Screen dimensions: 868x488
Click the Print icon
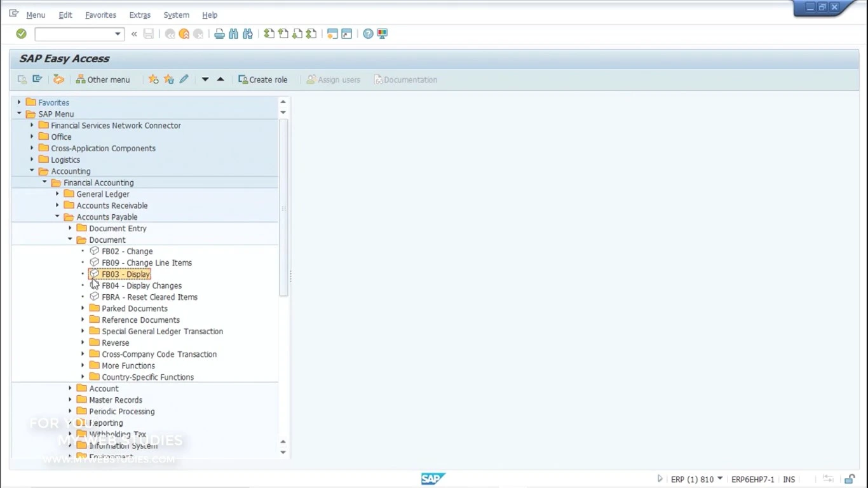tap(219, 34)
